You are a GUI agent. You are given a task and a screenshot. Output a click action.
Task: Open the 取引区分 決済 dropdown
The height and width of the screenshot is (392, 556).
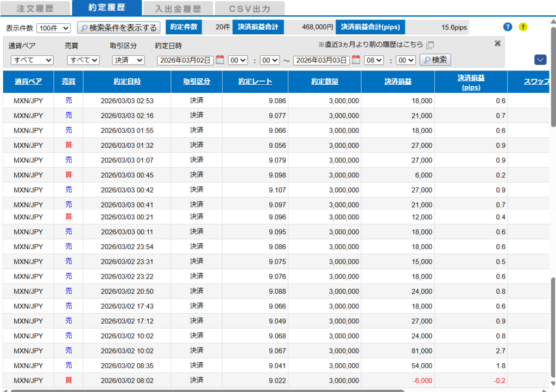pos(128,60)
